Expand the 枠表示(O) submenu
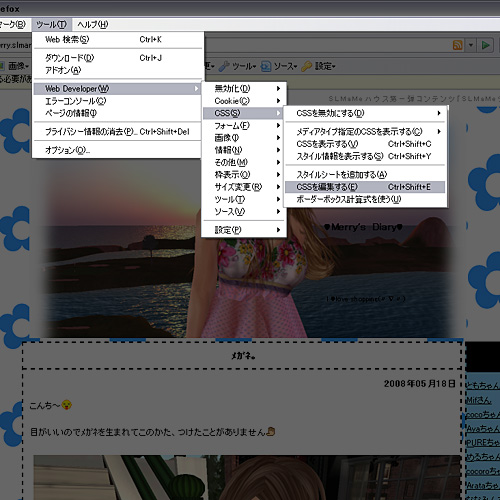Viewport: 500px width, 500px height. 244,175
